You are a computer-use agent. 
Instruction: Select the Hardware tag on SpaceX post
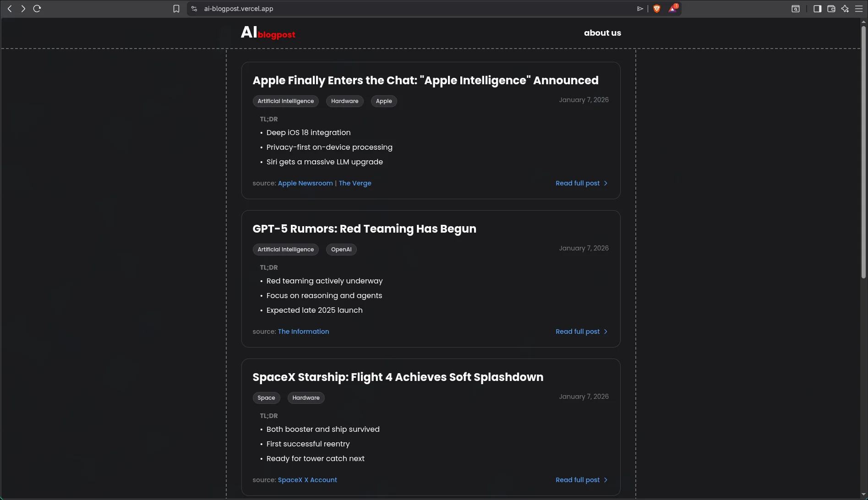(x=306, y=398)
